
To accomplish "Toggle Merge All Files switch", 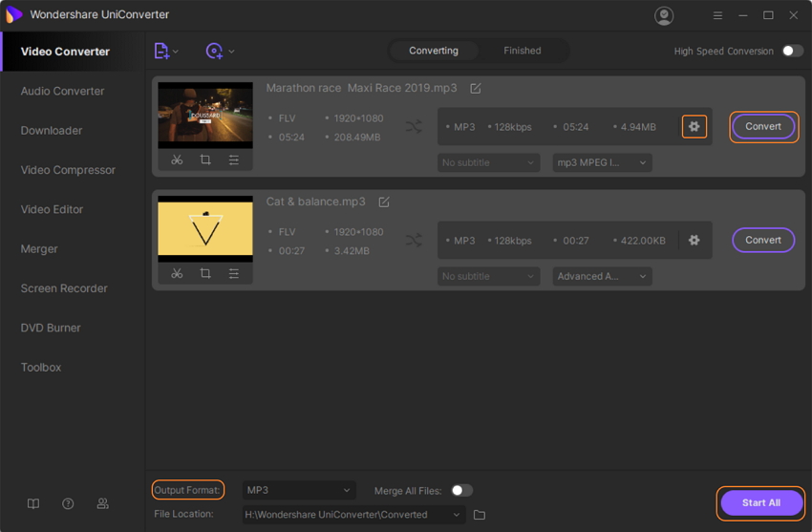I will coord(461,490).
